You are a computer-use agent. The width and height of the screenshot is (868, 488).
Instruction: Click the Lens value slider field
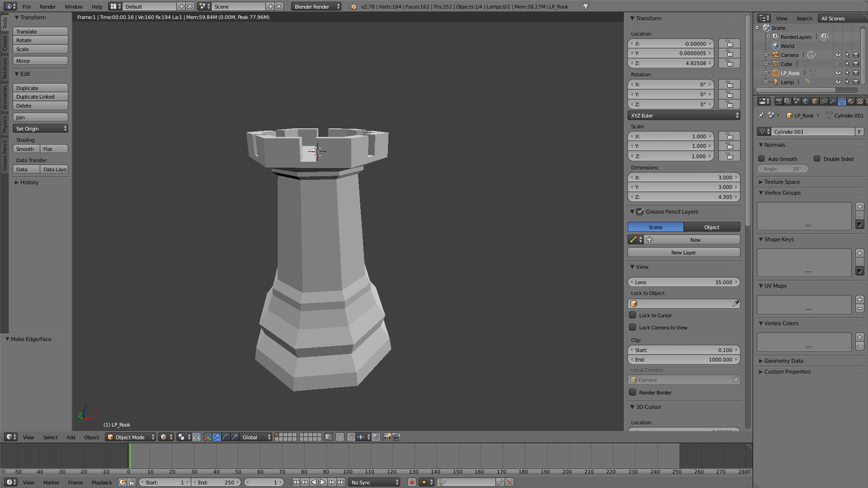pyautogui.click(x=684, y=282)
